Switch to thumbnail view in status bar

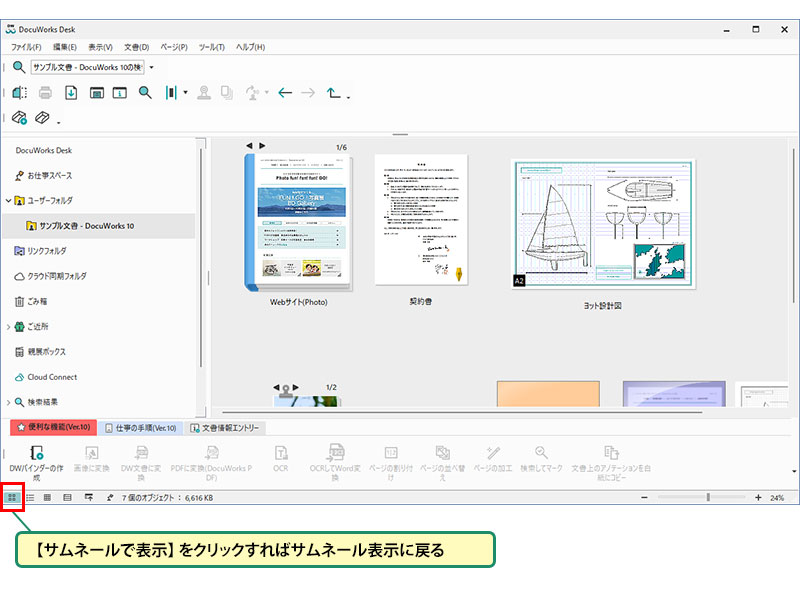pos(12,497)
